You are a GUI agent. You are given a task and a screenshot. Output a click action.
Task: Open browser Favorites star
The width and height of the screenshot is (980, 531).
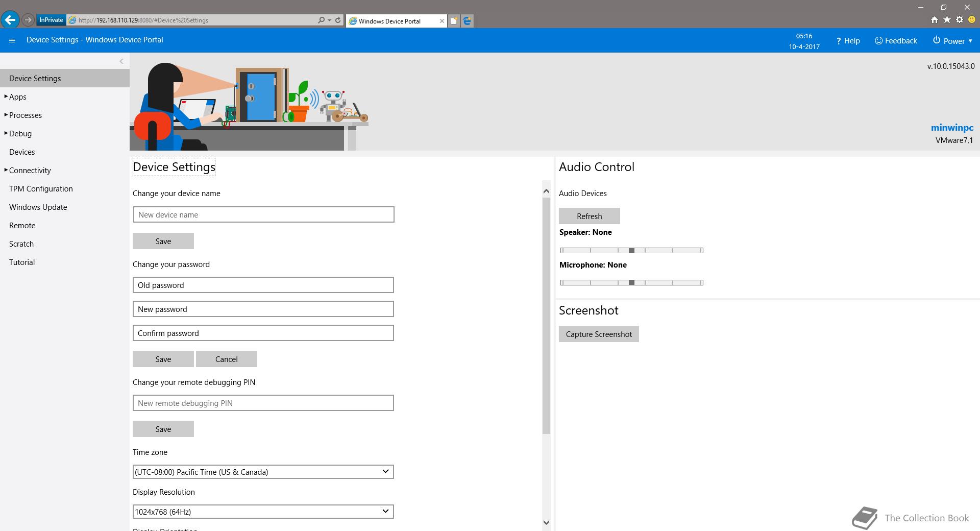tap(947, 20)
